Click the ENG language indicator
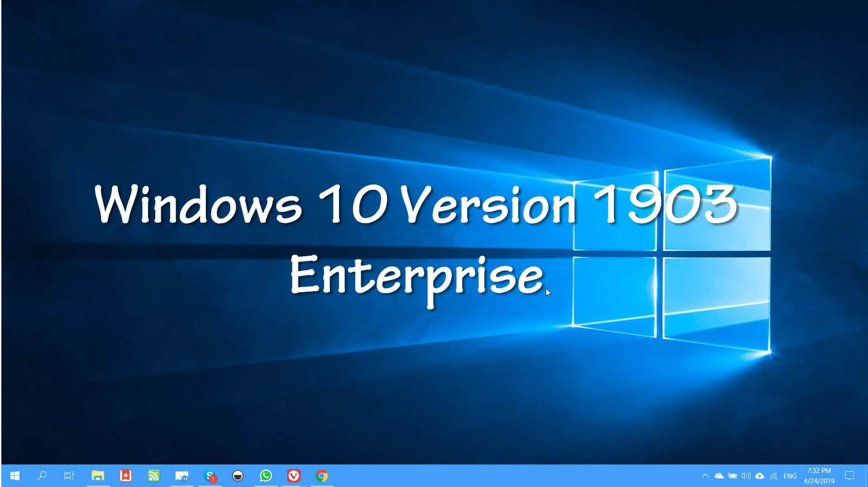The image size is (868, 487). [790, 476]
